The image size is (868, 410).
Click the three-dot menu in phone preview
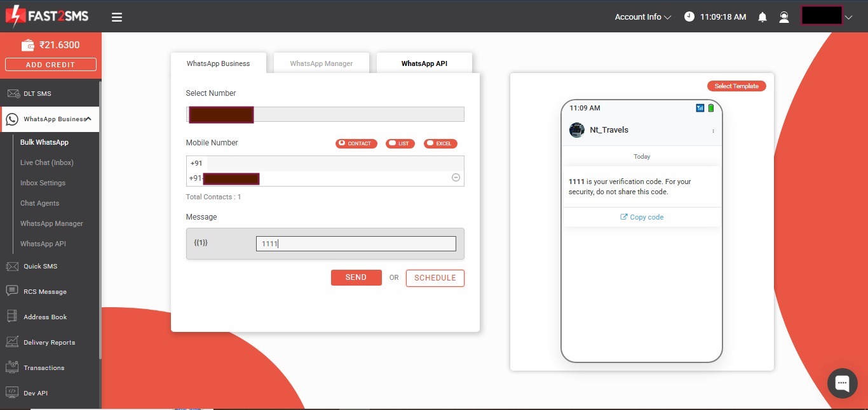(713, 131)
